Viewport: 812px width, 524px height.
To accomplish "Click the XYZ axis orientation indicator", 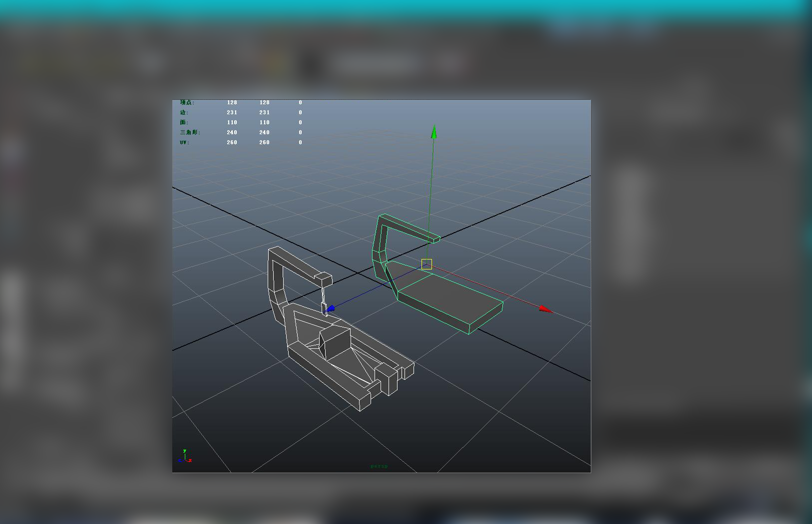I will pyautogui.click(x=185, y=456).
